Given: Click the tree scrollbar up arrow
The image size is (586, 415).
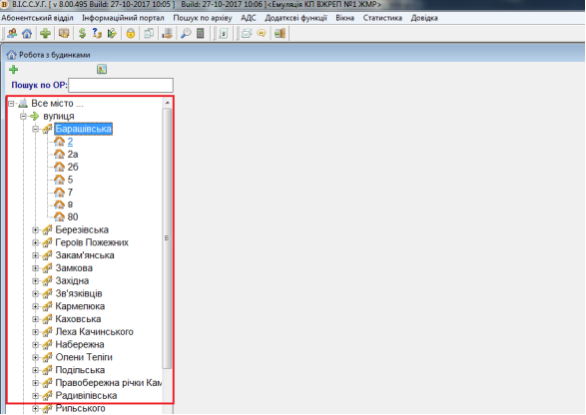Looking at the screenshot, I should [167, 103].
